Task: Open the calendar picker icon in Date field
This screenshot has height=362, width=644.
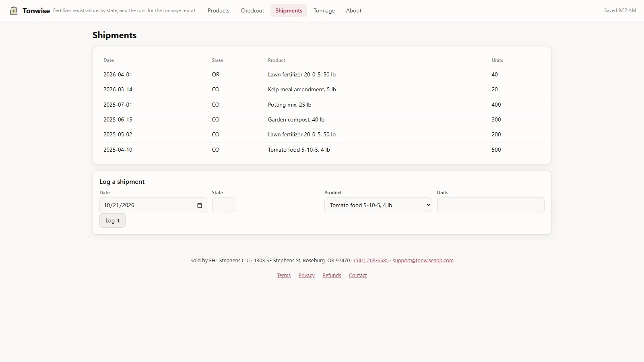Action: 200,206
